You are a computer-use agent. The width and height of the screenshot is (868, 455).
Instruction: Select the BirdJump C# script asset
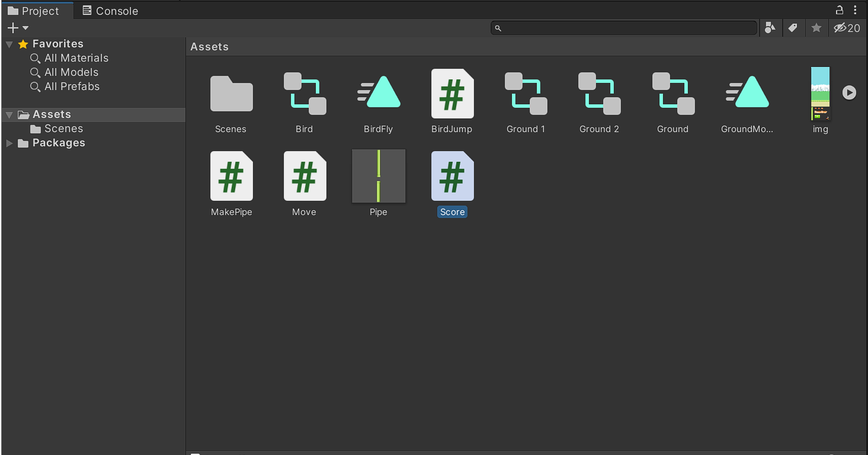[452, 94]
